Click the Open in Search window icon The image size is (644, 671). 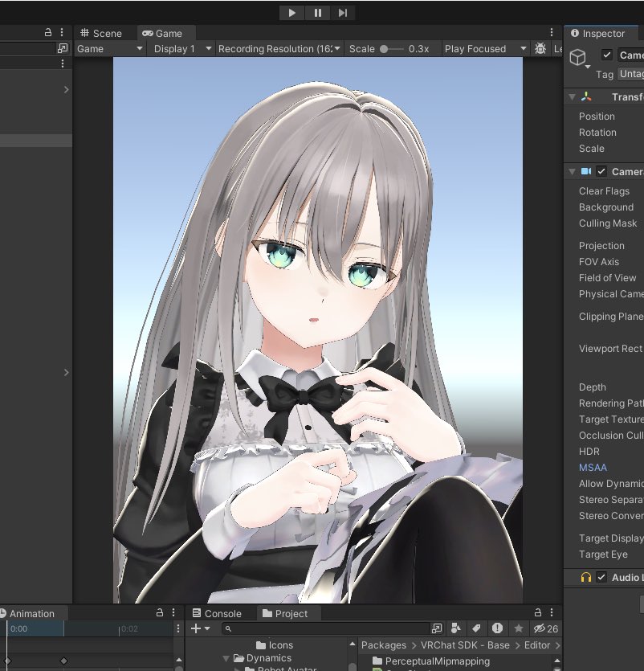[437, 628]
